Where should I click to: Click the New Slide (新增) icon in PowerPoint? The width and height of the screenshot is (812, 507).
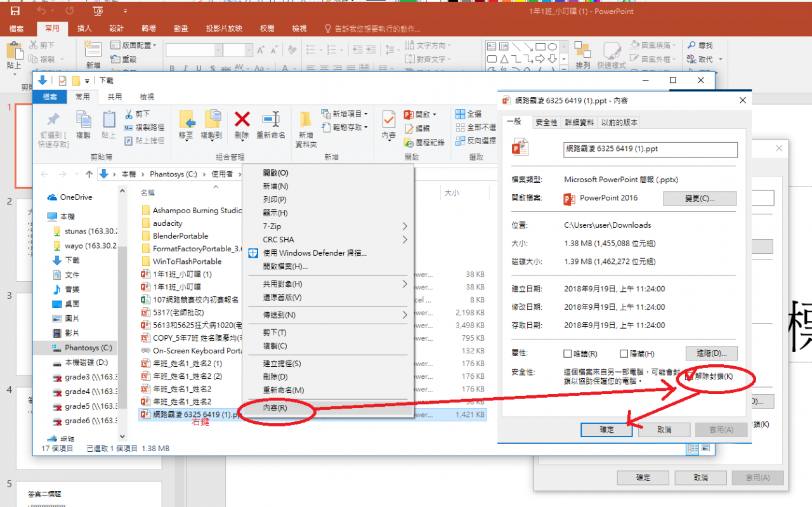[93, 49]
